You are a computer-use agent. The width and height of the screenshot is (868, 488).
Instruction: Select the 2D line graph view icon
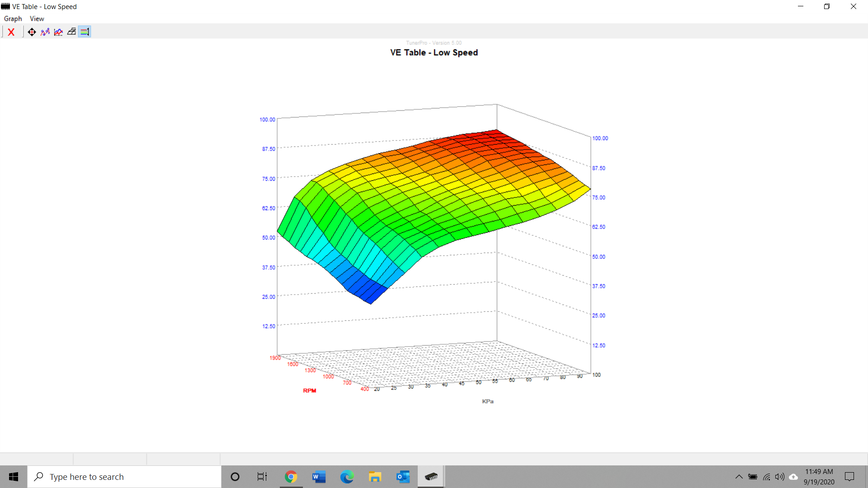[x=58, y=32]
